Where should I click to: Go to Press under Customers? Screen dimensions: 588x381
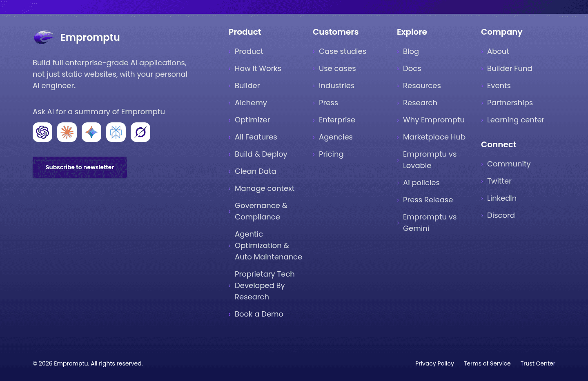tap(328, 103)
